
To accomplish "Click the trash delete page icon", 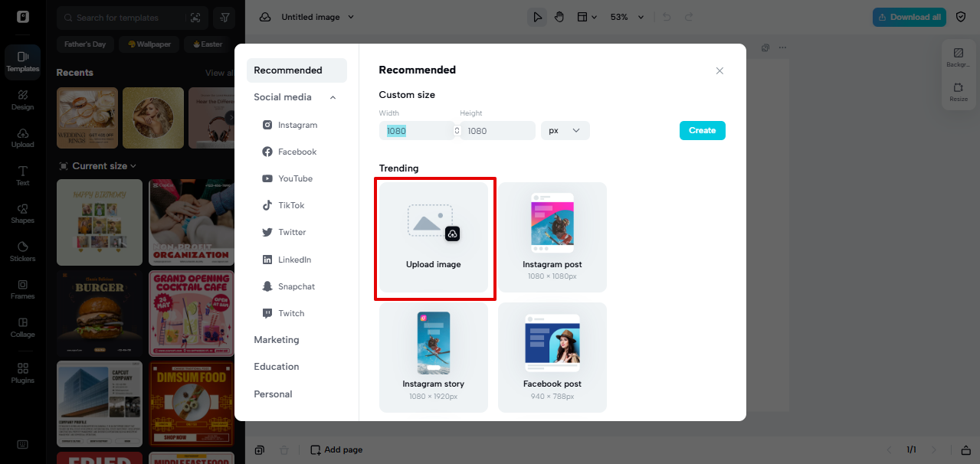I will (284, 450).
